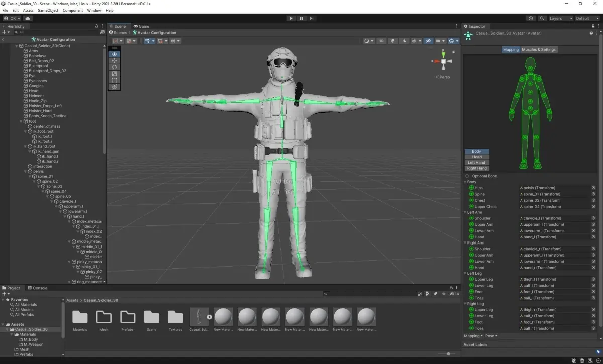
Task: Click the Hierarchy panel lock icon
Action: [97, 26]
